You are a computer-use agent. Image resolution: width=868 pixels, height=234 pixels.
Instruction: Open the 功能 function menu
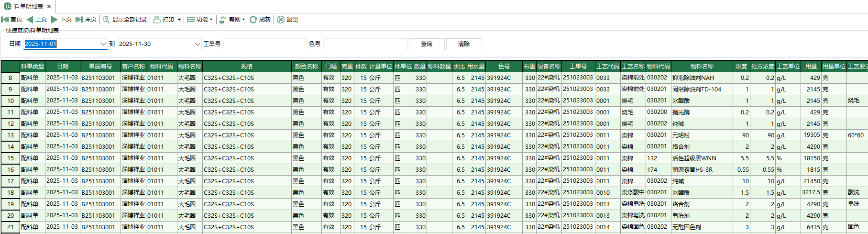pos(199,20)
